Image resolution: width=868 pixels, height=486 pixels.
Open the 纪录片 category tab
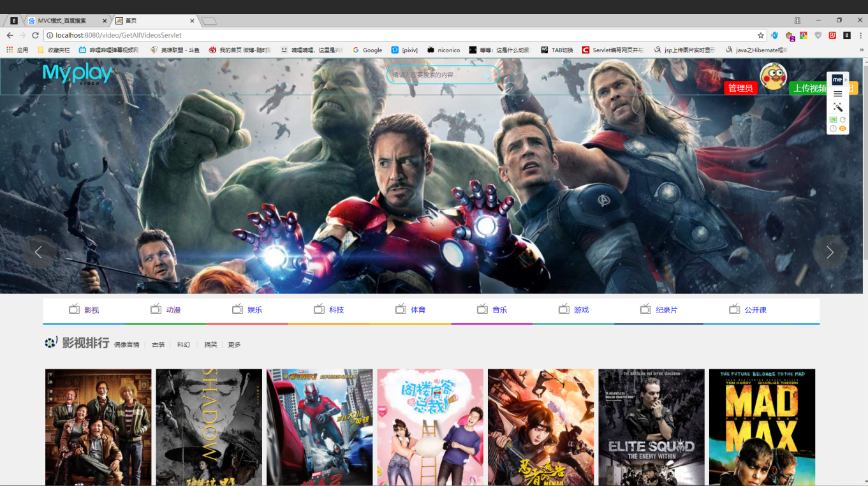659,310
